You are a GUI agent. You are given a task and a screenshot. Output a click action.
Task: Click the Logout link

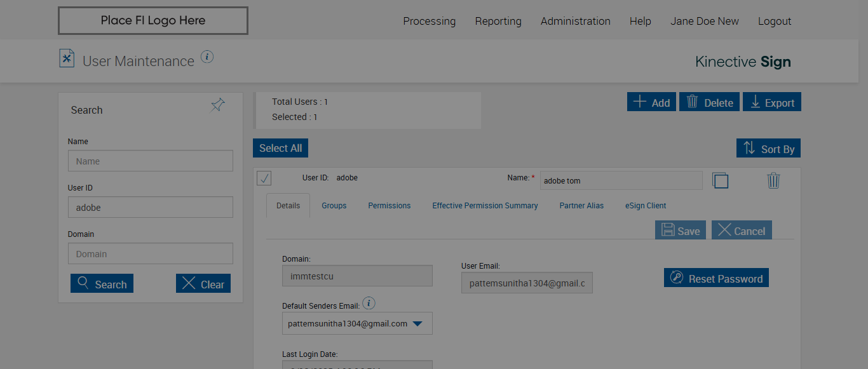tap(774, 21)
